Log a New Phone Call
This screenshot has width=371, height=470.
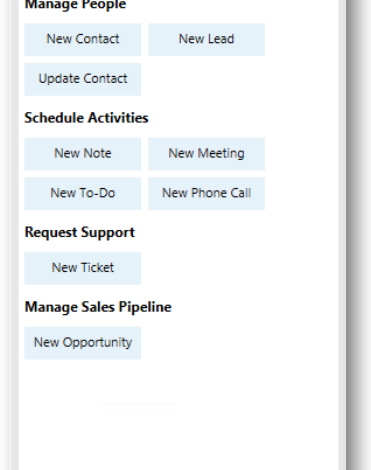tap(206, 193)
